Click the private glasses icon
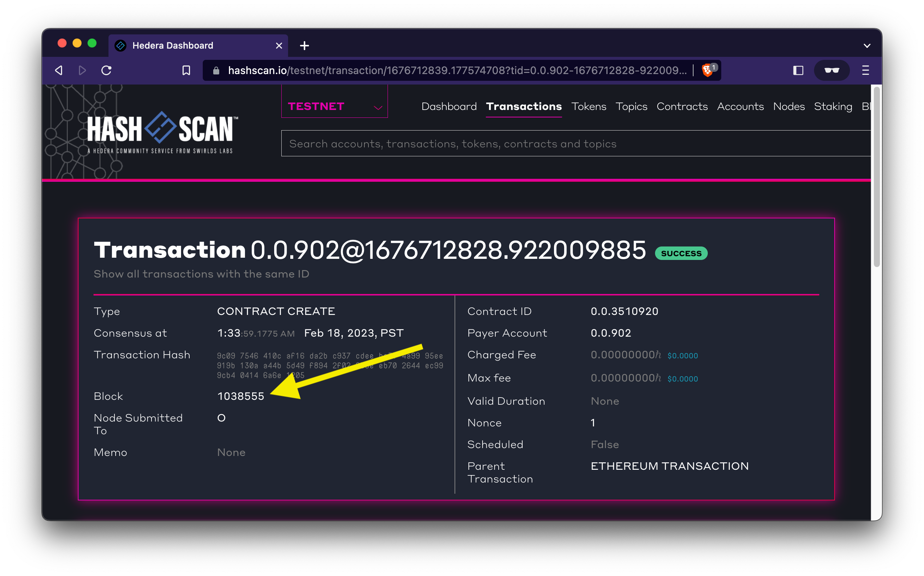This screenshot has height=576, width=924. click(x=831, y=70)
